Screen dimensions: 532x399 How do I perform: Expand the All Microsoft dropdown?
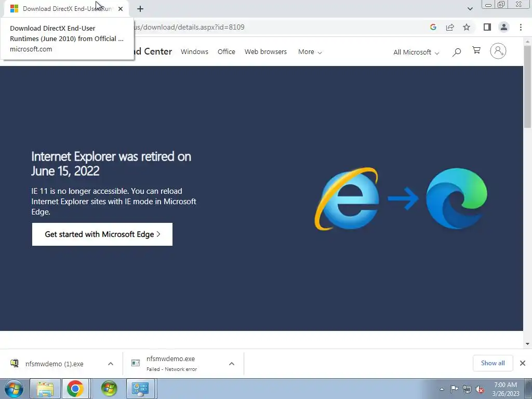pos(416,52)
